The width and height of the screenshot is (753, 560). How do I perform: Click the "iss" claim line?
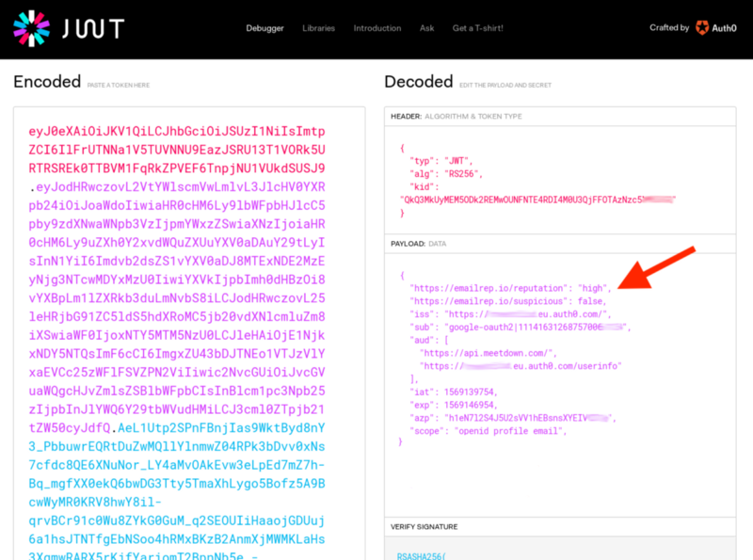pos(510,314)
